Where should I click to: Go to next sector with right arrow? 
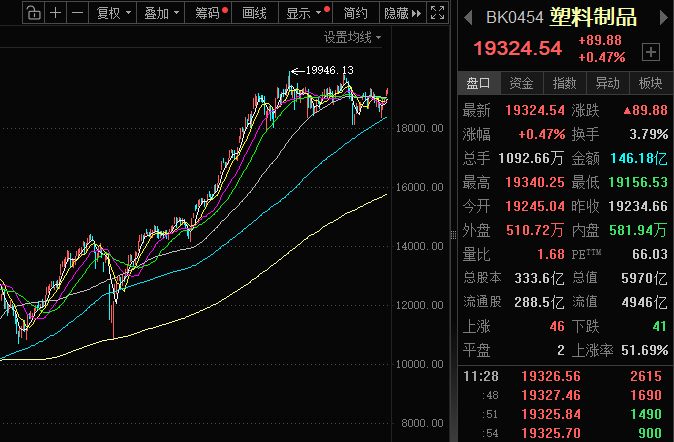pyautogui.click(x=663, y=18)
